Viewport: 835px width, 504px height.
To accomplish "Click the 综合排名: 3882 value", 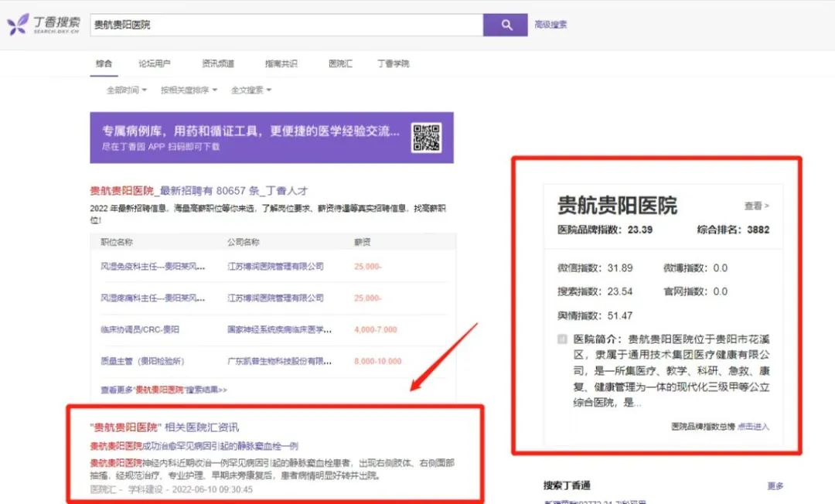I will (x=733, y=230).
